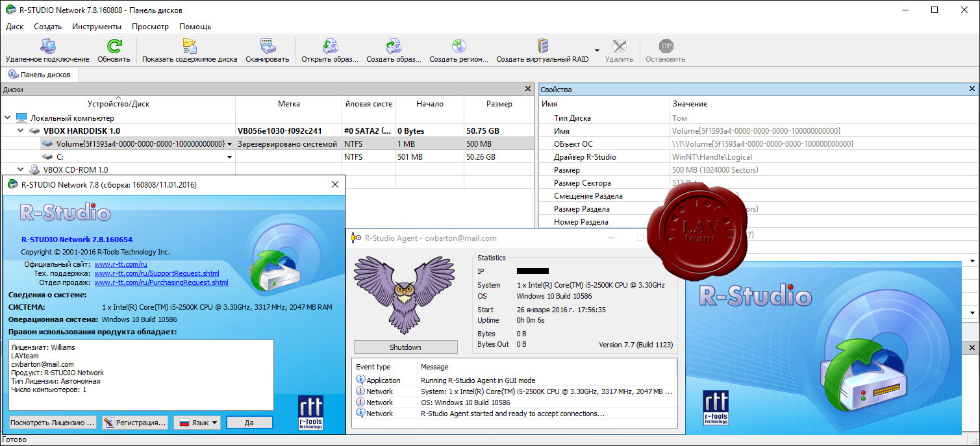Click Shutdown button in R-Studio Agent
Viewport: 980px width, 446px height.
coord(405,347)
